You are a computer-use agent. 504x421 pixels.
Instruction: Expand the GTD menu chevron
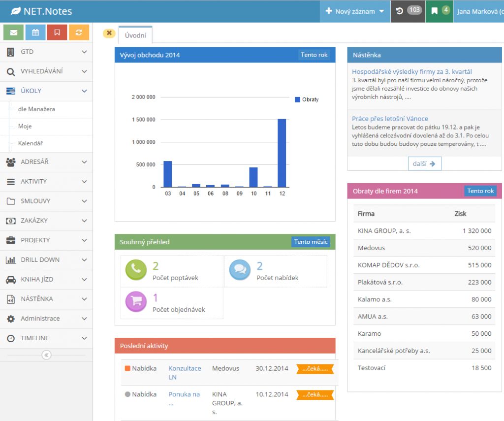(84, 52)
